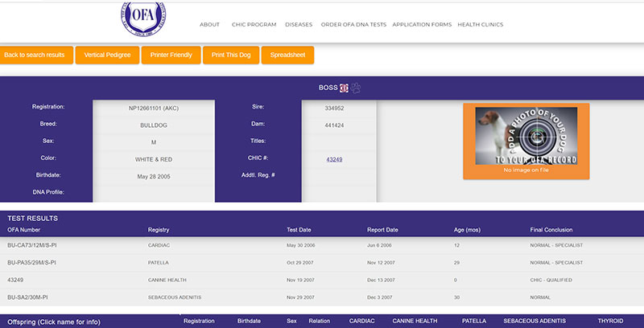Image resolution: width=644 pixels, height=328 pixels.
Task: Click Offspring THYROID column header
Action: point(610,321)
